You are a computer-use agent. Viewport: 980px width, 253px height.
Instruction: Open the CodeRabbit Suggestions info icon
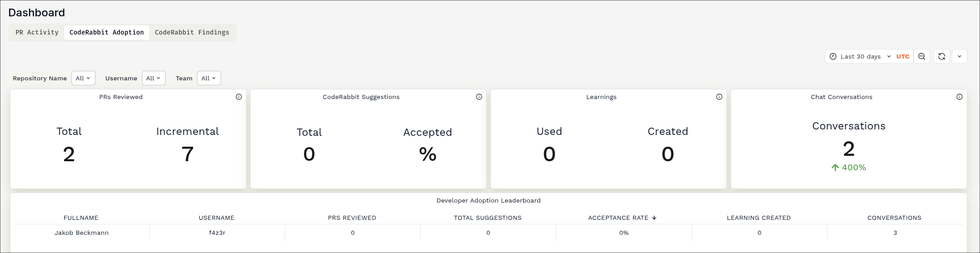click(479, 97)
